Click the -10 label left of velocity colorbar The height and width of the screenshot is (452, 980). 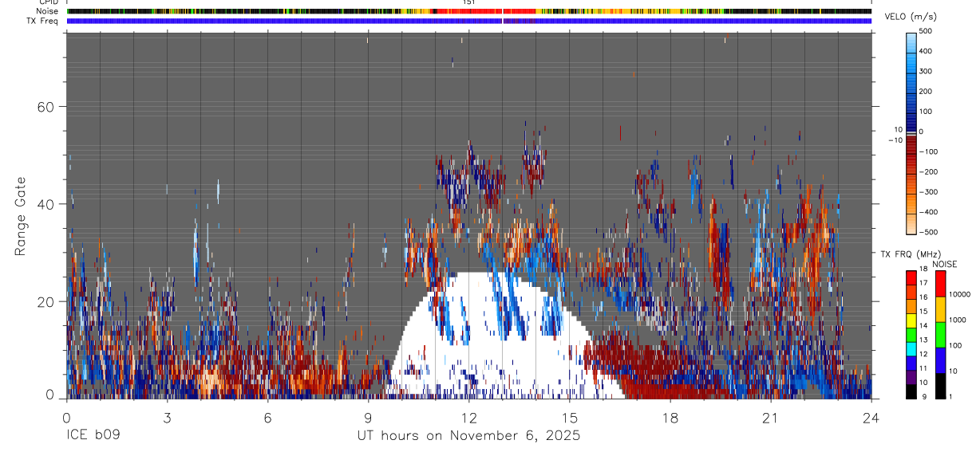coord(896,140)
